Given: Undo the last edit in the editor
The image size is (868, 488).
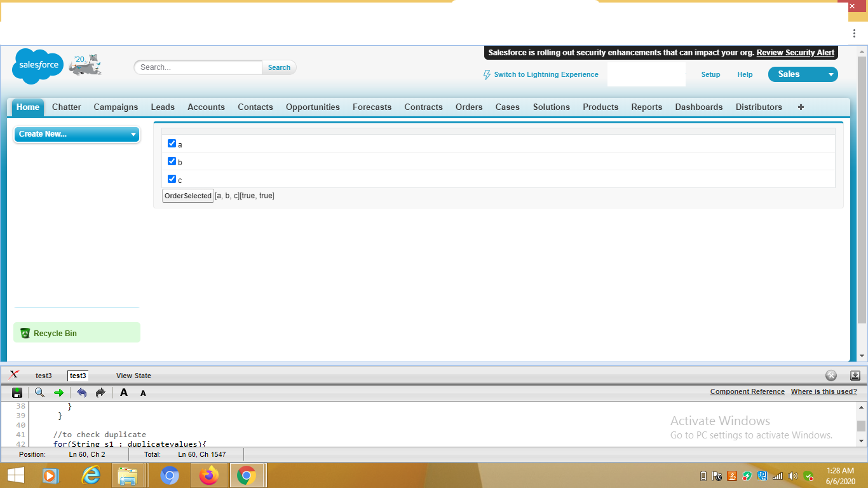Looking at the screenshot, I should point(81,393).
